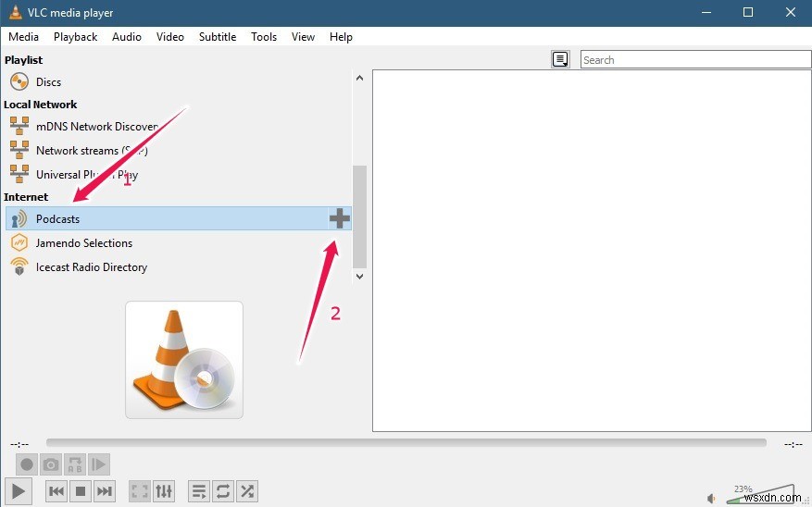Screen dimensions: 812x507
Task: Open the Subtitle menu
Action: tap(218, 37)
